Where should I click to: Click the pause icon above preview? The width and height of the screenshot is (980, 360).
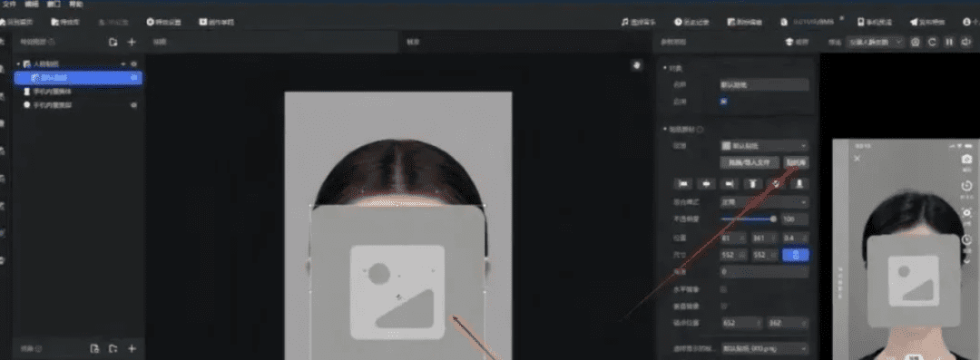point(949,42)
